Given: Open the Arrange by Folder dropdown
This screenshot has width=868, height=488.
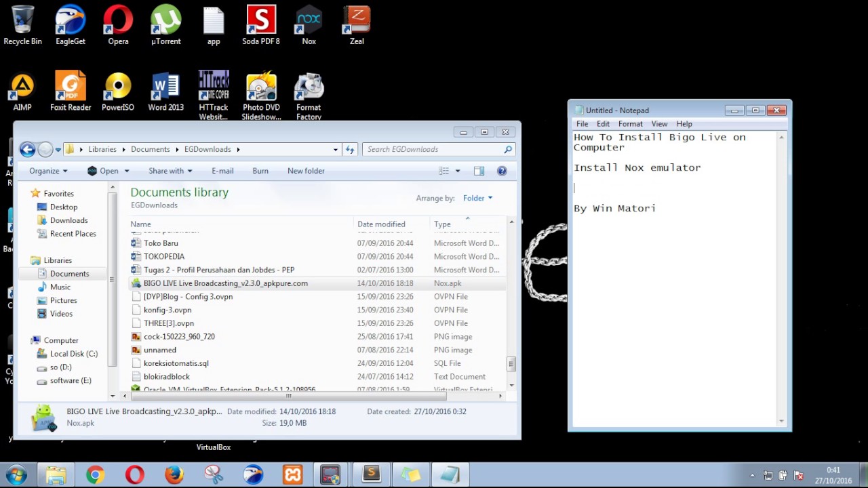Looking at the screenshot, I should (477, 198).
